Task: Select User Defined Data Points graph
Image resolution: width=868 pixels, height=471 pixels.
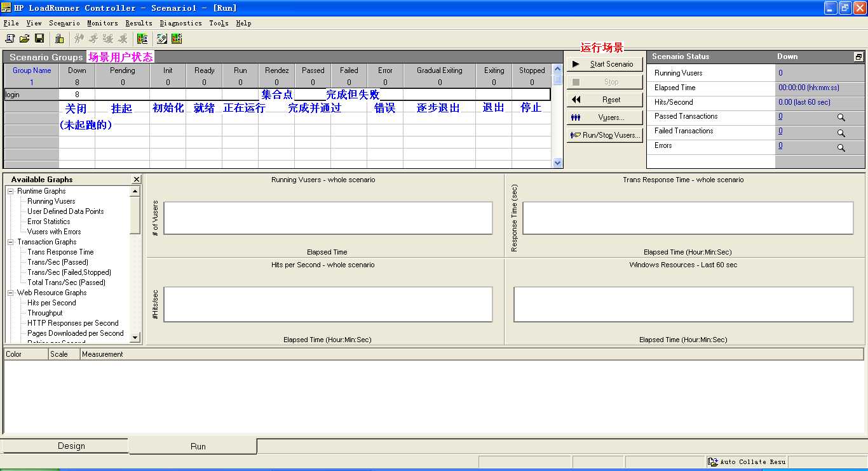Action: tap(65, 211)
